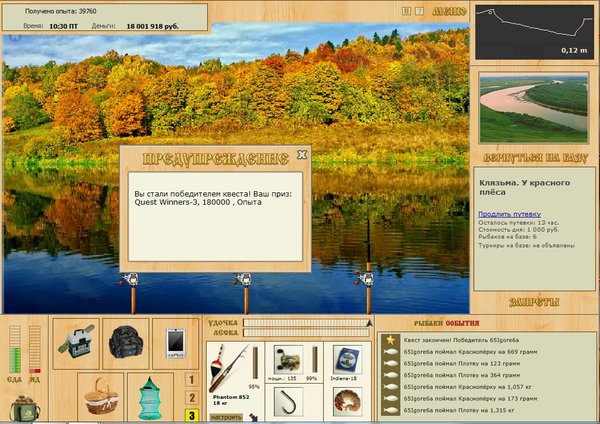600x424 pixels.
Task: Click Получено опыта: 39760 text
Action: [x=60, y=11]
